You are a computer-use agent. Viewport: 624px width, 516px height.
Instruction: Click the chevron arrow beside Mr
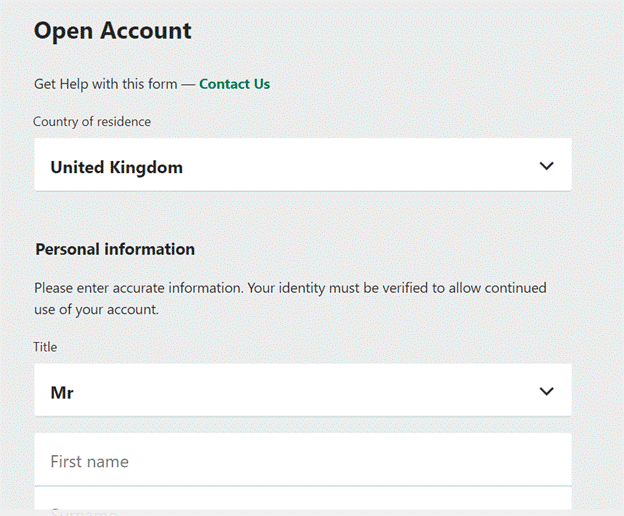[546, 391]
